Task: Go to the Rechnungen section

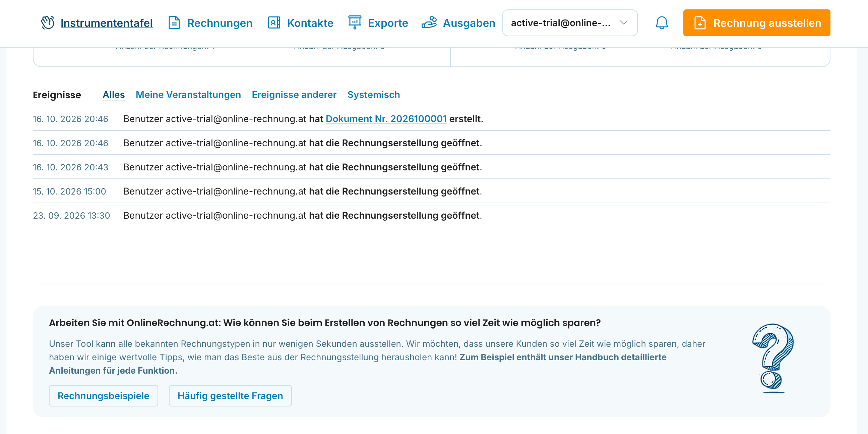Action: [220, 23]
